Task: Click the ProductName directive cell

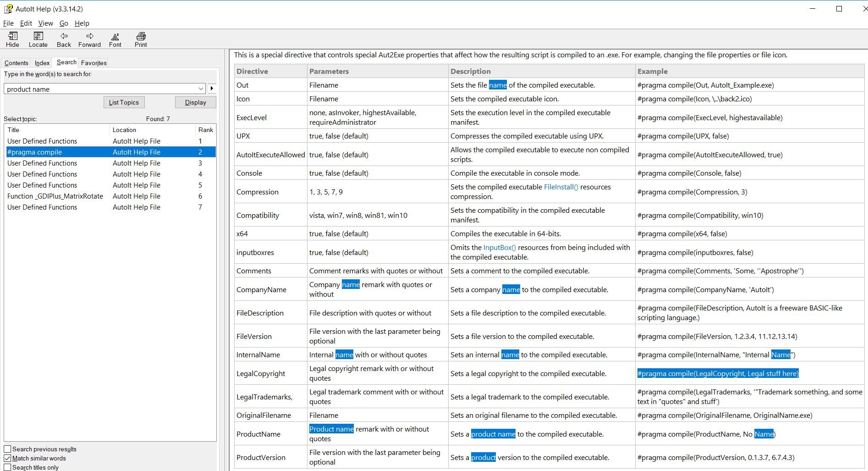Action: 270,434
